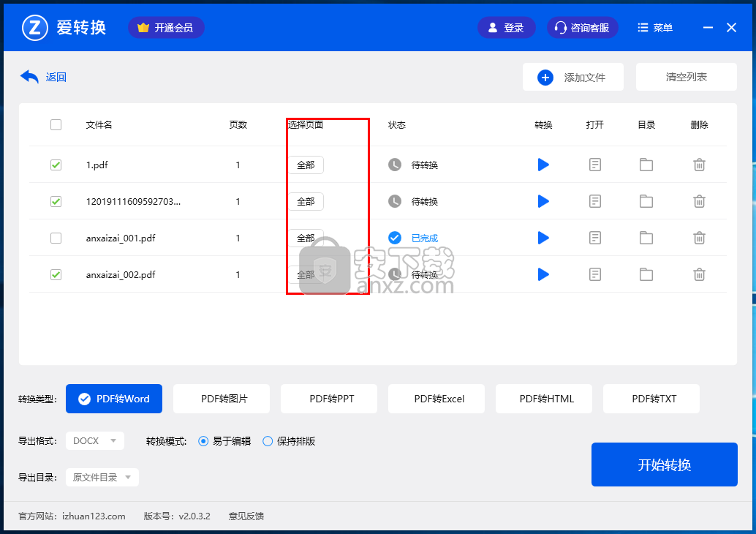Convert anxaizai_002.pdf with its play icon

(x=543, y=274)
